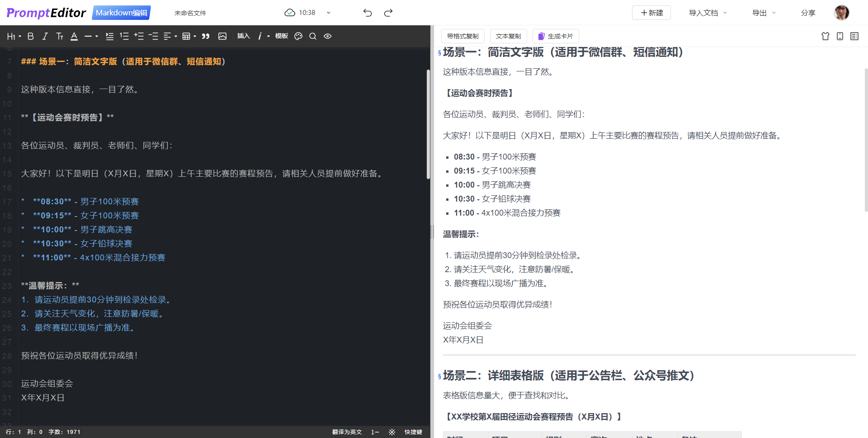
Task: Click the 带格式复制 copy button
Action: click(x=462, y=36)
